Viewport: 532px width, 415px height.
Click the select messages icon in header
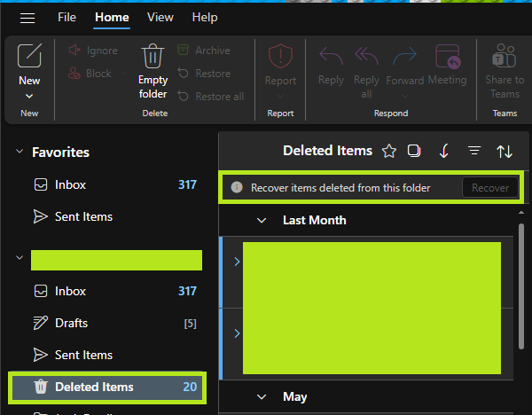click(x=413, y=151)
